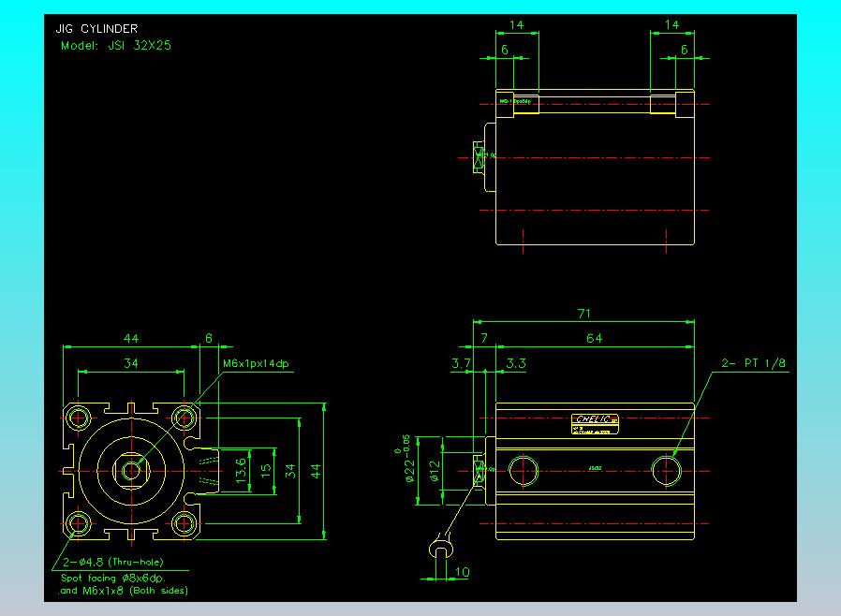This screenshot has width=841, height=616.
Task: Select the "10" dimension near wrench symbol
Action: (x=463, y=573)
